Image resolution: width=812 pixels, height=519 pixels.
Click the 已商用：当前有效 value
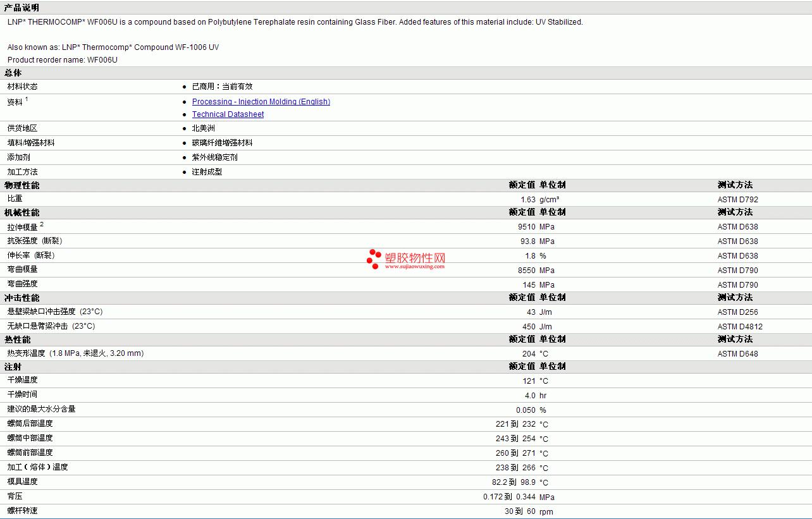pos(222,87)
